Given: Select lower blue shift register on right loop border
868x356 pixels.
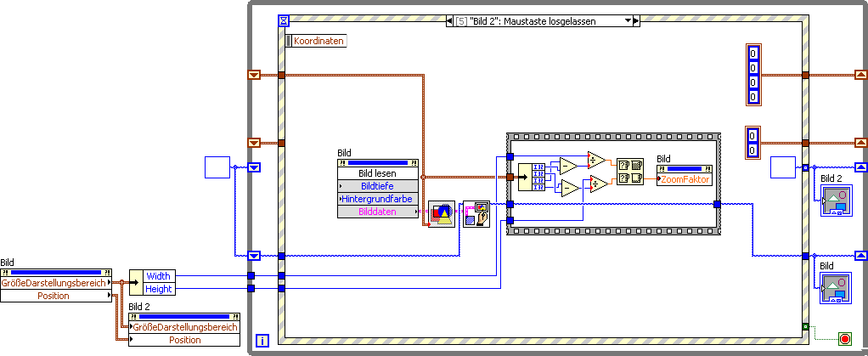Looking at the screenshot, I should (x=861, y=255).
